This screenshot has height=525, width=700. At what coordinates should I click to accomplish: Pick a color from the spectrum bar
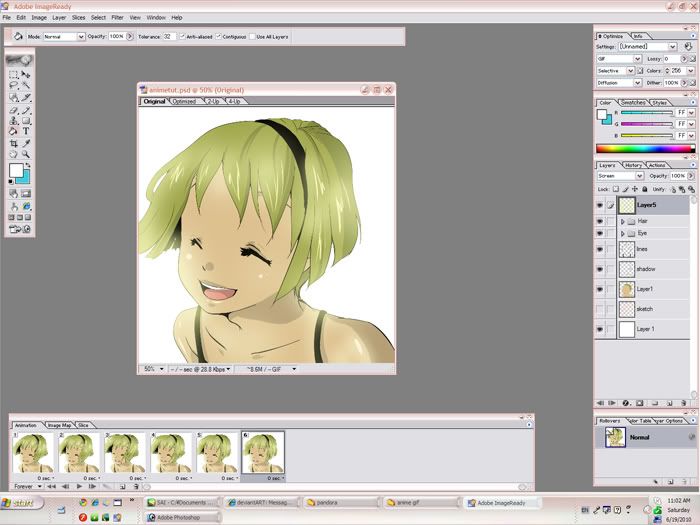coord(646,149)
